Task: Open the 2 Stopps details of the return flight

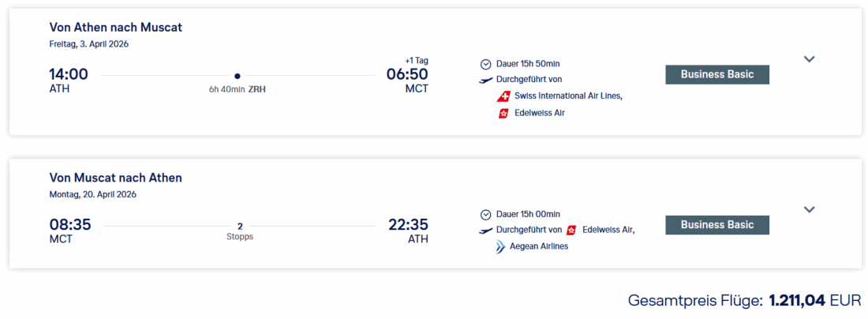Action: tap(240, 231)
